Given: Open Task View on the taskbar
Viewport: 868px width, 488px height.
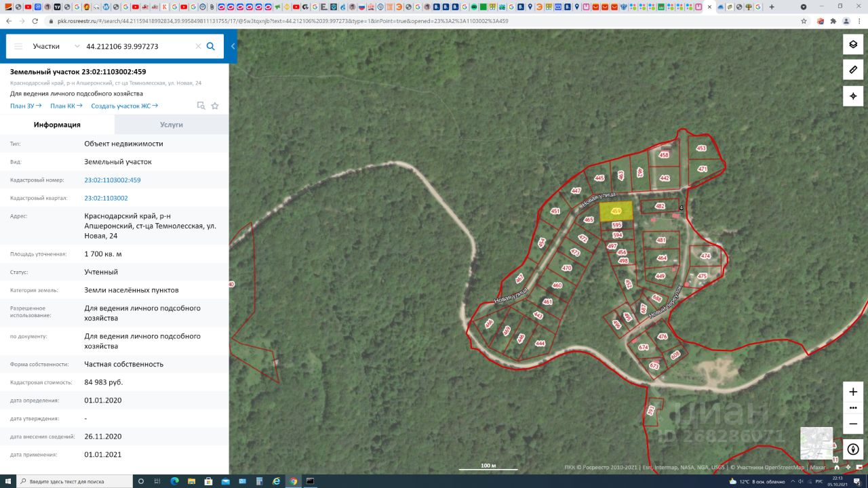Looking at the screenshot, I should pos(158,481).
